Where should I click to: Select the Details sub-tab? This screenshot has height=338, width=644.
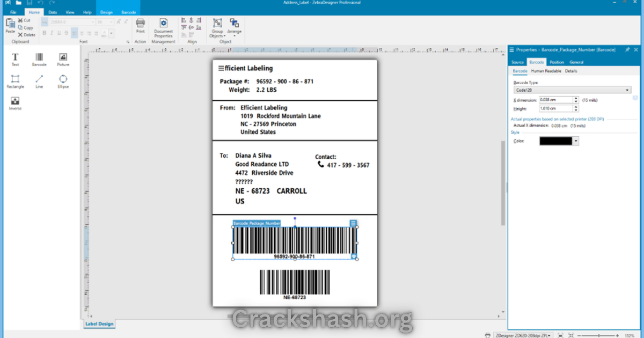click(x=571, y=71)
